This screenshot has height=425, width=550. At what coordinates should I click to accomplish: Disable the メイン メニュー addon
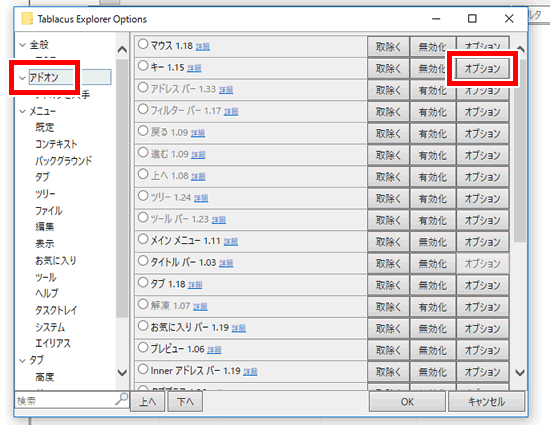point(433,242)
